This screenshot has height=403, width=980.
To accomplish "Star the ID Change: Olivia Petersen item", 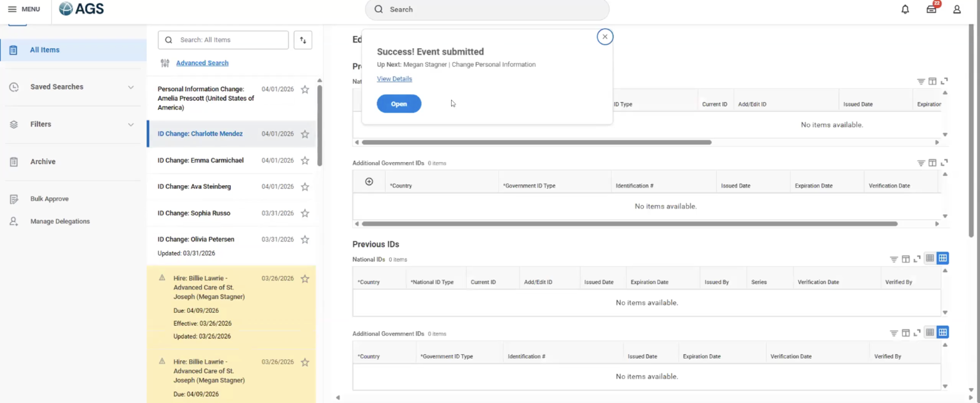I will click(305, 240).
